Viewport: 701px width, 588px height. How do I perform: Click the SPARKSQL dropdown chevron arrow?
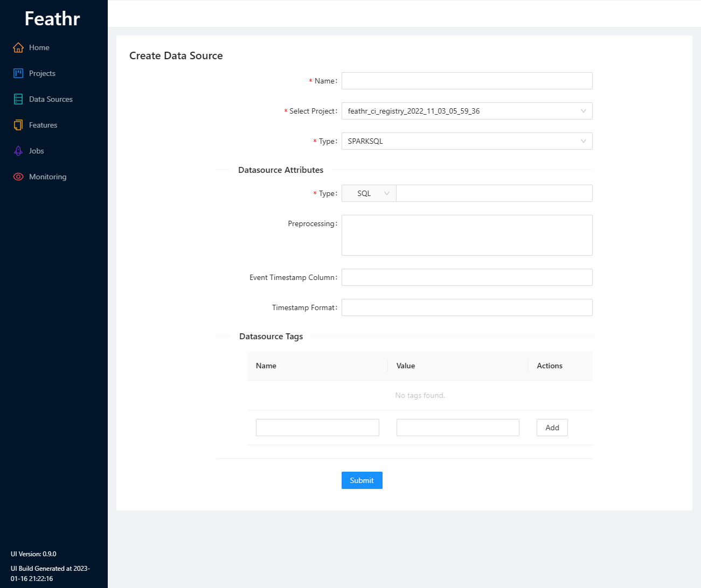coord(583,141)
